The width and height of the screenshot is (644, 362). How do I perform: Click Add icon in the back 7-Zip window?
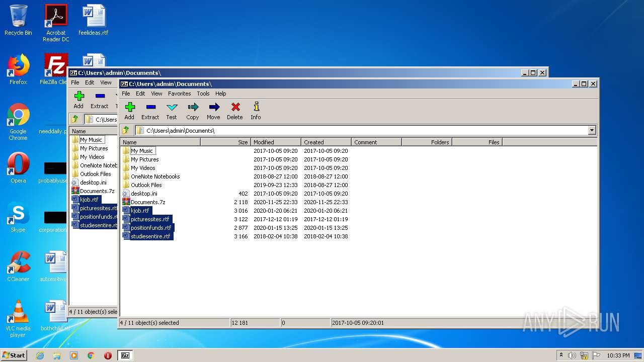point(78,100)
